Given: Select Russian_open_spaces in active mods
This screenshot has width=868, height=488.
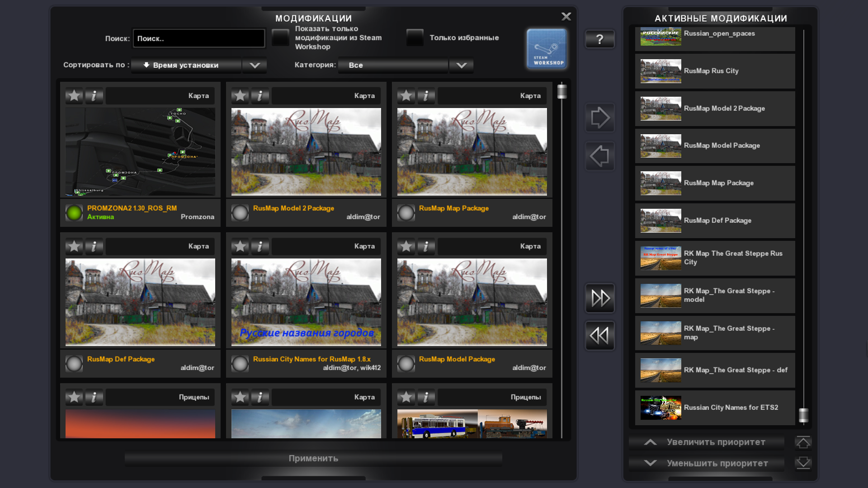Looking at the screenshot, I should (x=715, y=38).
